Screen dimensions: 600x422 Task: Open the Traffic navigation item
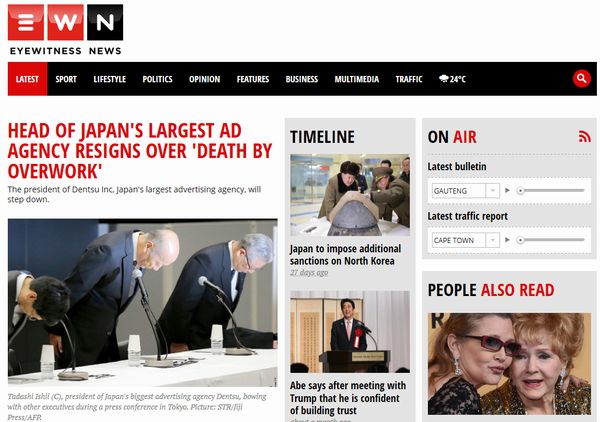[409, 79]
